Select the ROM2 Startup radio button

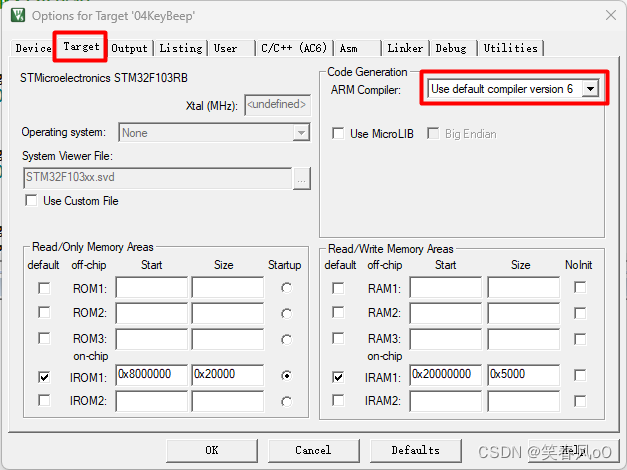coord(286,314)
